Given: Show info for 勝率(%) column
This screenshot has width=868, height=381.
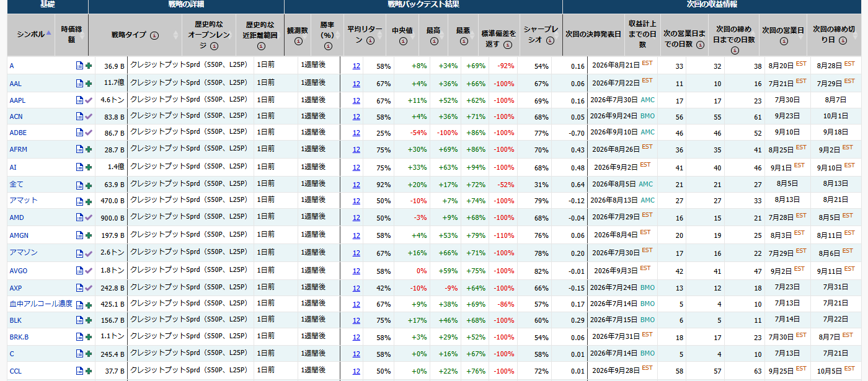Looking at the screenshot, I should tap(327, 46).
